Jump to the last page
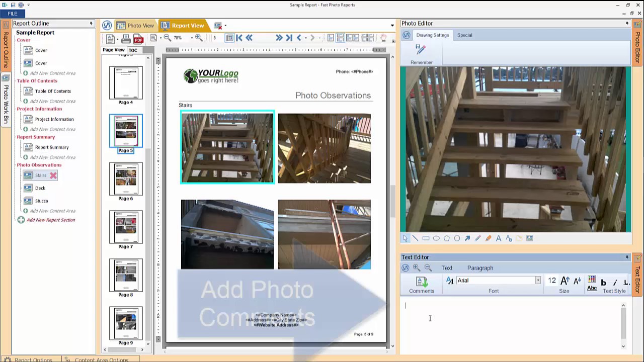Image resolution: width=644 pixels, height=362 pixels. [289, 38]
